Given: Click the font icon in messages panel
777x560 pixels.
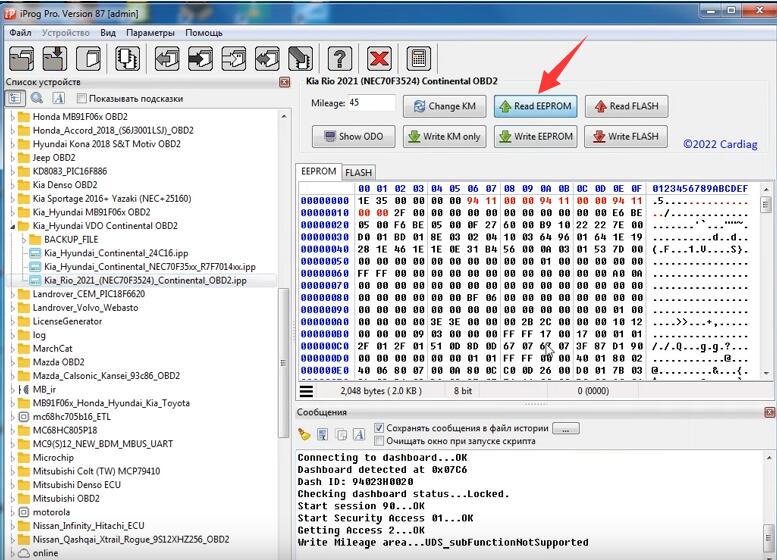Looking at the screenshot, I should point(359,435).
